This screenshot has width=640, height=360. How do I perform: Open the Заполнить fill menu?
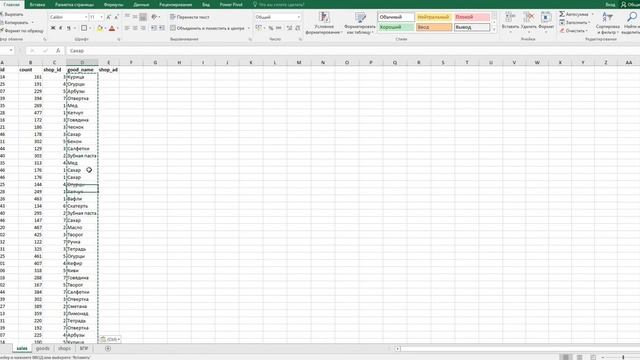point(575,22)
